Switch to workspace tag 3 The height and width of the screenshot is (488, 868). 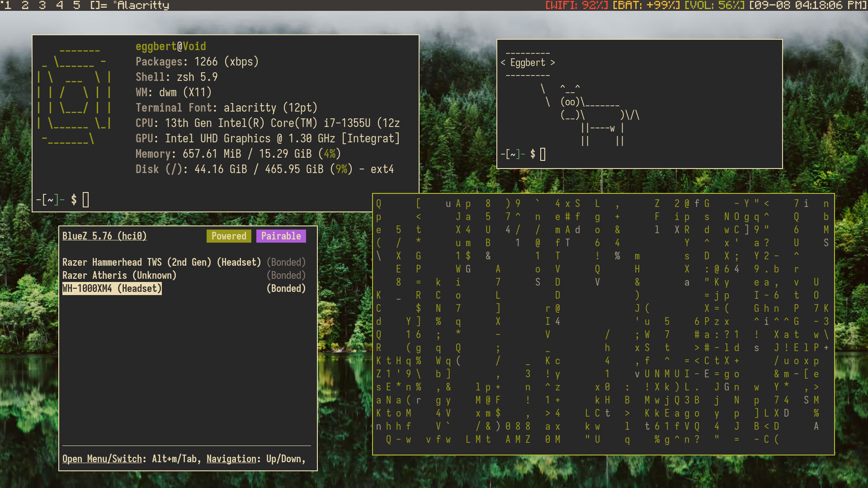[42, 5]
